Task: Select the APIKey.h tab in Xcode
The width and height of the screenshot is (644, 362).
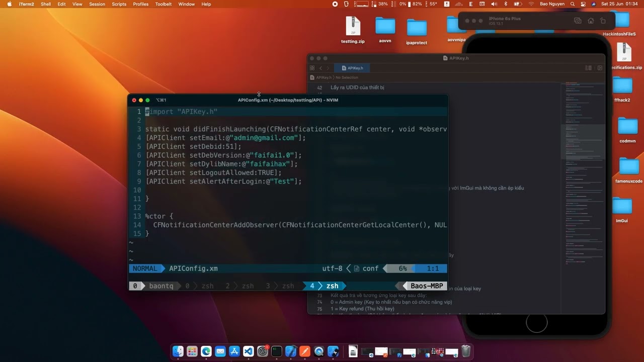Action: coord(352,68)
